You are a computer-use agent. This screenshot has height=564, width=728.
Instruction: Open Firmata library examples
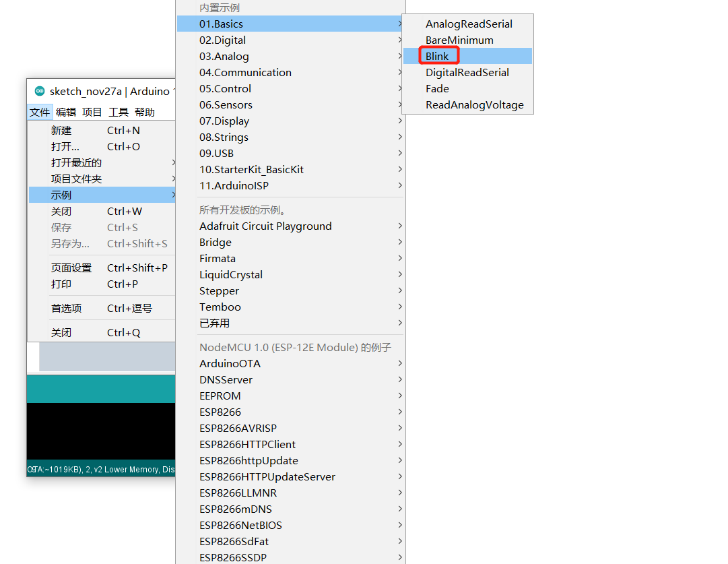[x=290, y=259]
